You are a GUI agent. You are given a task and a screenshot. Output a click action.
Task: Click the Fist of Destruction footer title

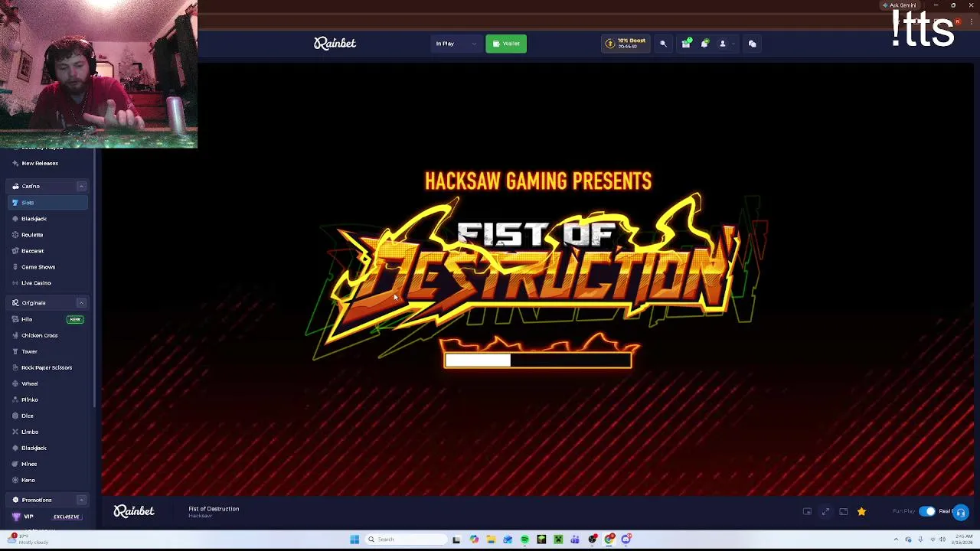click(214, 508)
